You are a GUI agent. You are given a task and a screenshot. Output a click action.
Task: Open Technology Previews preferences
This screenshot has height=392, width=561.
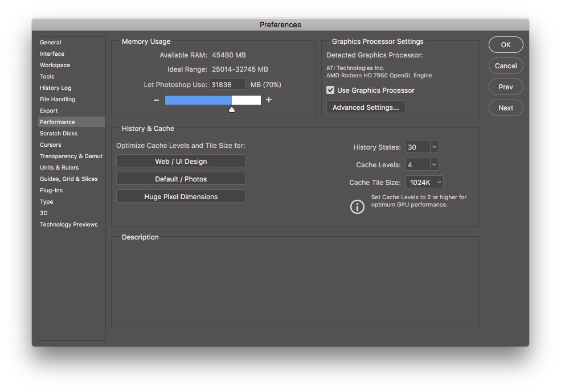pos(69,224)
